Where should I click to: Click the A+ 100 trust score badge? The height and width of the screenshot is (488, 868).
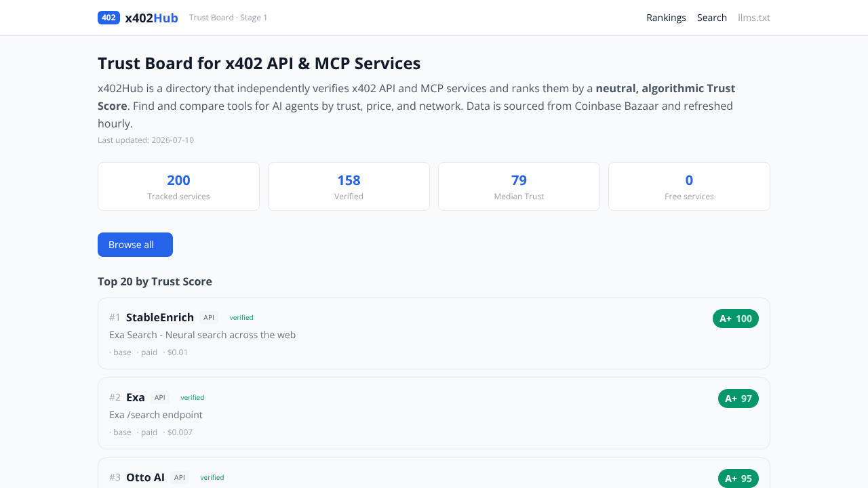point(736,319)
